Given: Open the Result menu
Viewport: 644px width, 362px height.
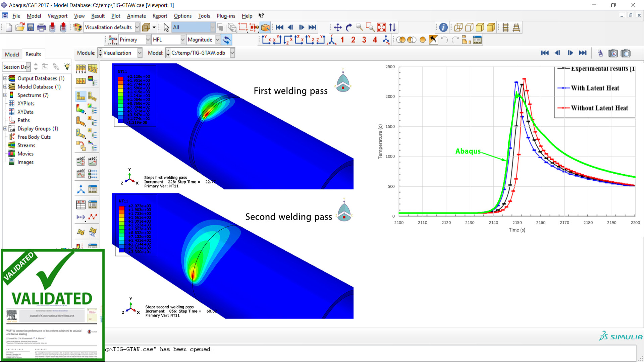Looking at the screenshot, I should pyautogui.click(x=98, y=16).
